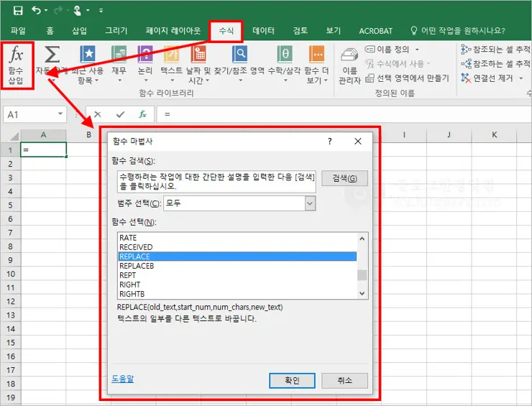
Task: Click the select-all corner triangle
Action: coord(14,137)
